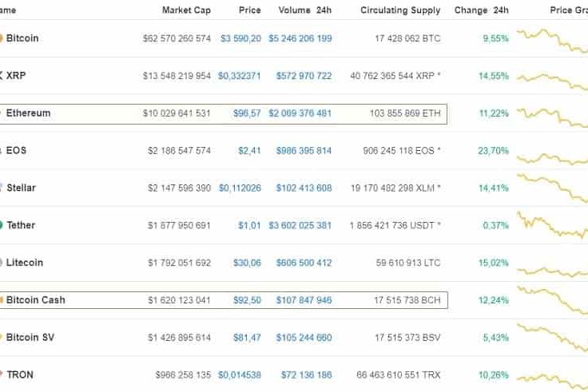Sort table by Market Cap column
588x392 pixels.
(186, 10)
